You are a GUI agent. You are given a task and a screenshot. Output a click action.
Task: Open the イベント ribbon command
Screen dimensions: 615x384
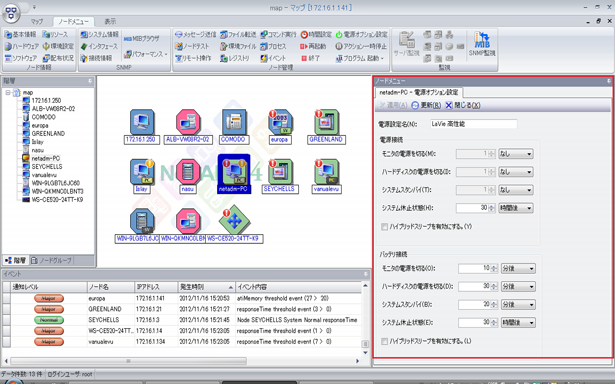273,58
